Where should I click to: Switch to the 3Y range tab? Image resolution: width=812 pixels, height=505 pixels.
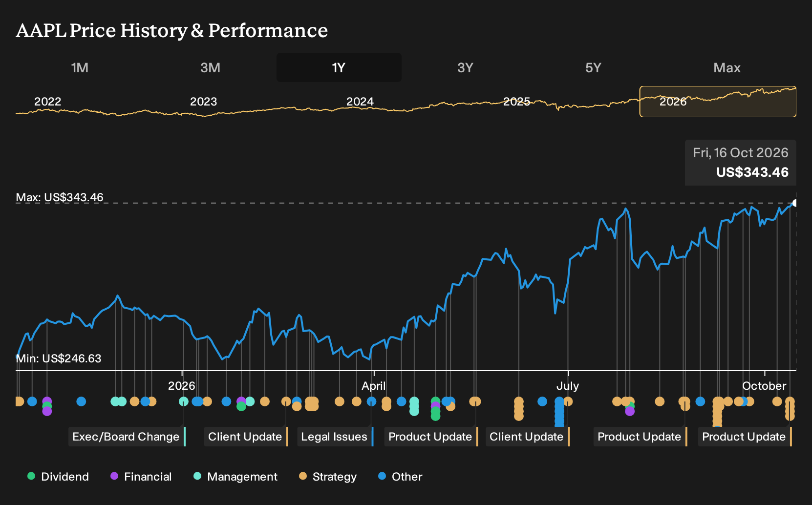[465, 67]
